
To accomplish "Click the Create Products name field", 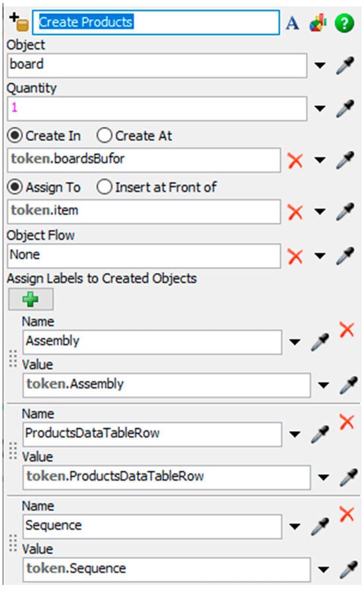I will click(x=156, y=23).
